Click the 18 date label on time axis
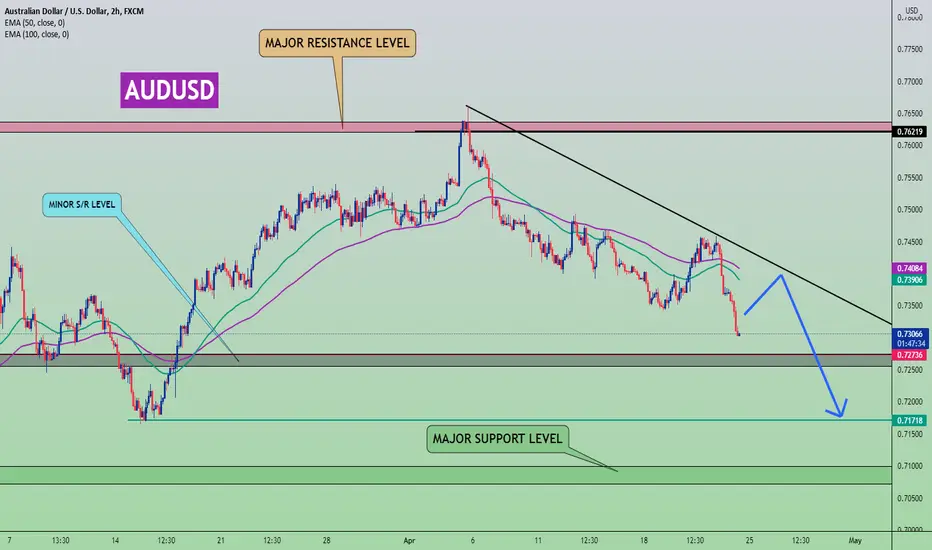This screenshot has width=932, height=550. pyautogui.click(x=644, y=540)
